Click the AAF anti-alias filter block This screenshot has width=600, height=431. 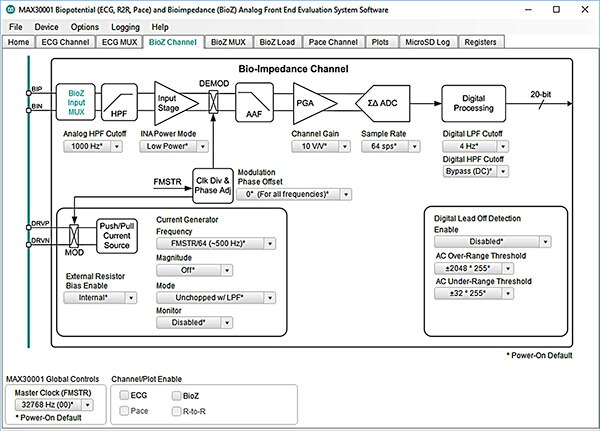(x=259, y=104)
